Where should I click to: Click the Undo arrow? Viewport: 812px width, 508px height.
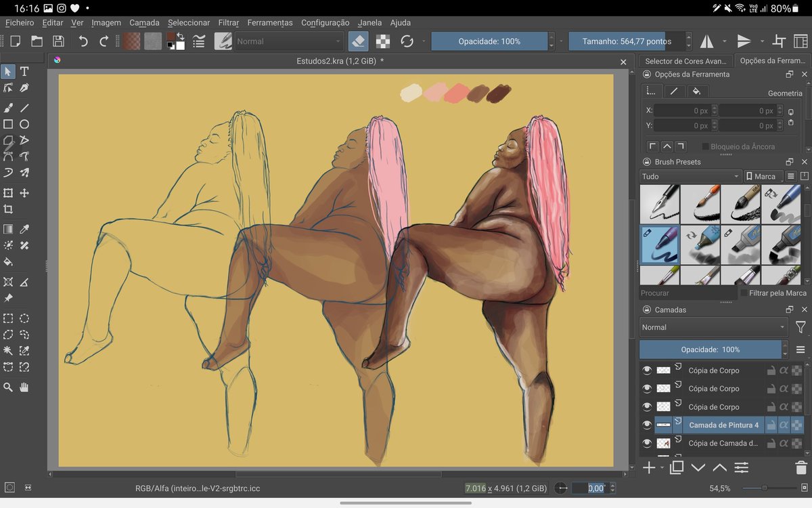pos(83,41)
